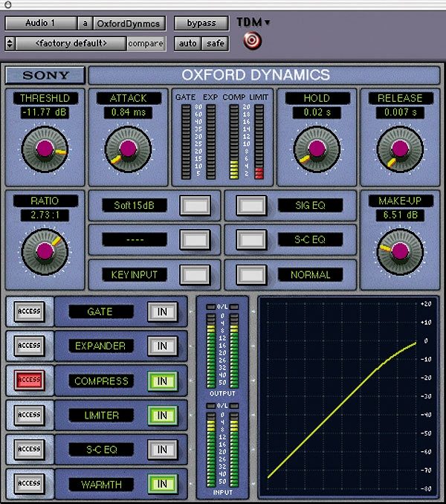
Task: Toggle the KEY INPUT button
Action: [x=195, y=275]
